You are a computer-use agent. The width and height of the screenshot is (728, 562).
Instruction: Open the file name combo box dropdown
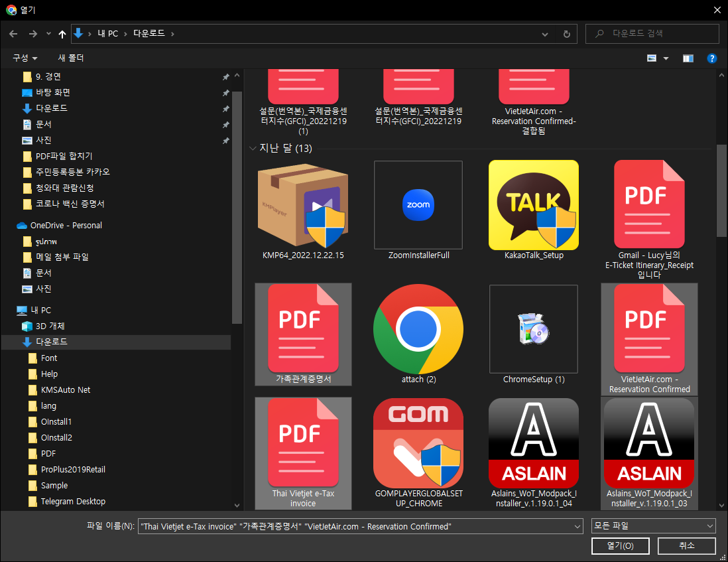click(577, 526)
